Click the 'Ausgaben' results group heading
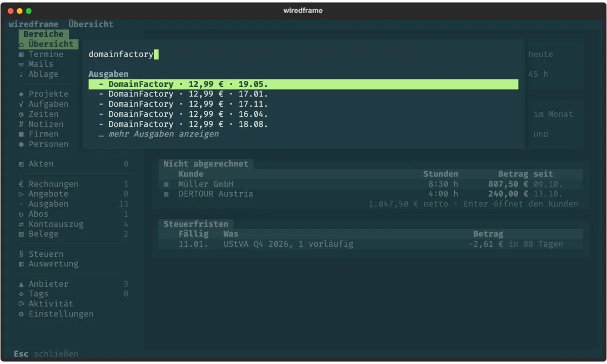 [109, 74]
